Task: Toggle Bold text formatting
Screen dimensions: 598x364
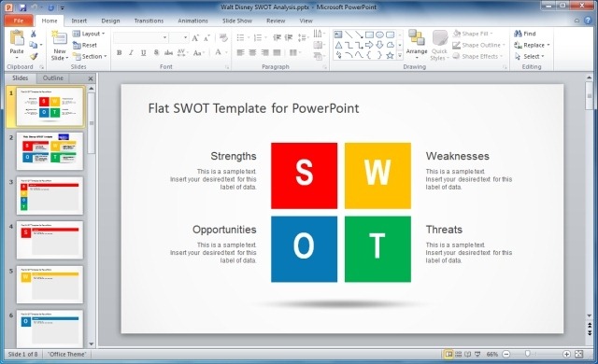Action: coord(119,53)
